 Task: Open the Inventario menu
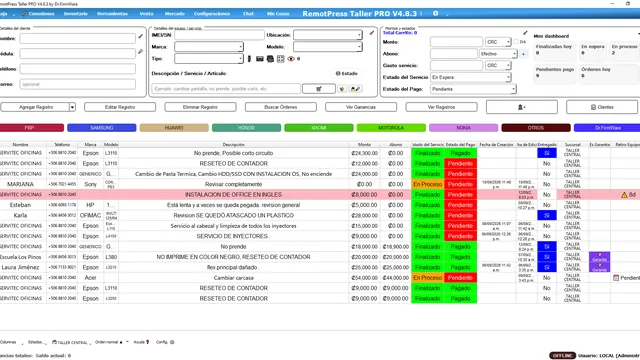[x=76, y=13]
